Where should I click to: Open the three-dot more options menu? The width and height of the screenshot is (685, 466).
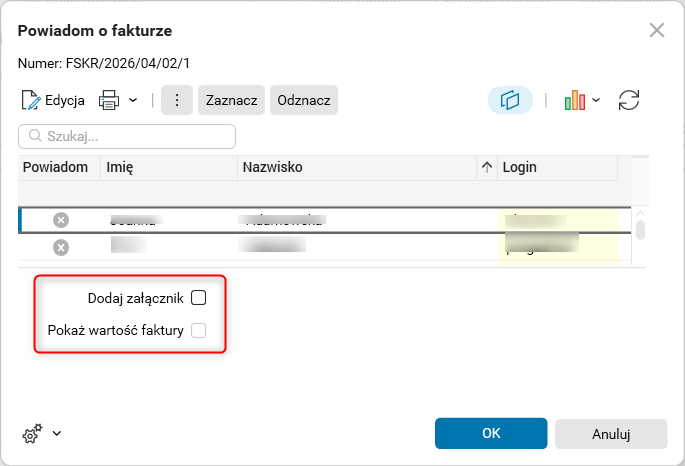pos(177,100)
